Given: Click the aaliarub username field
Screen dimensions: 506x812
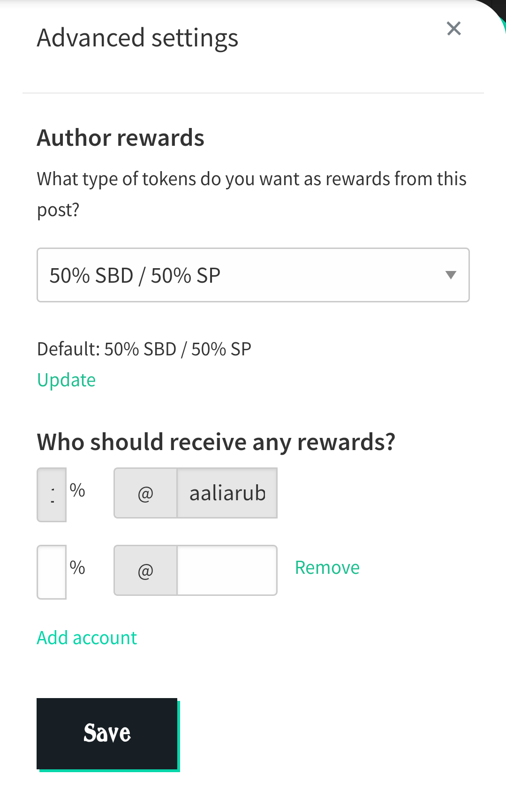Looking at the screenshot, I should pos(227,493).
